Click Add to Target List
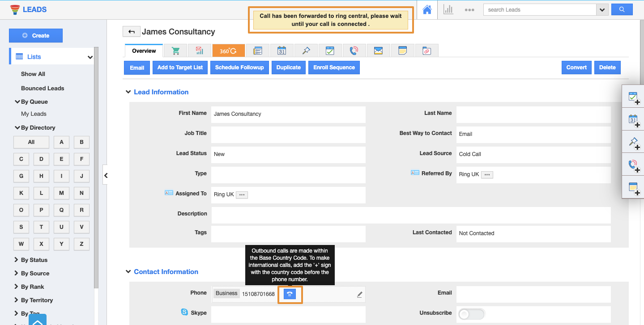Viewport: 644px width, 325px height. [x=180, y=68]
